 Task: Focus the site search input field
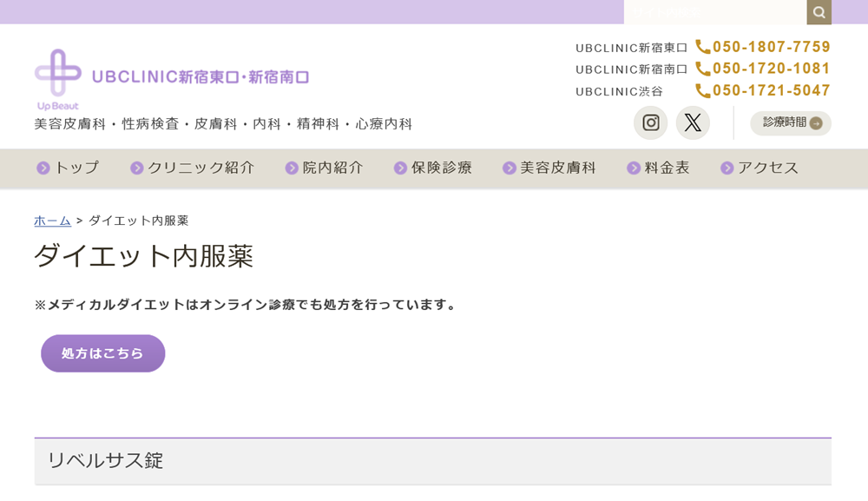click(x=715, y=12)
